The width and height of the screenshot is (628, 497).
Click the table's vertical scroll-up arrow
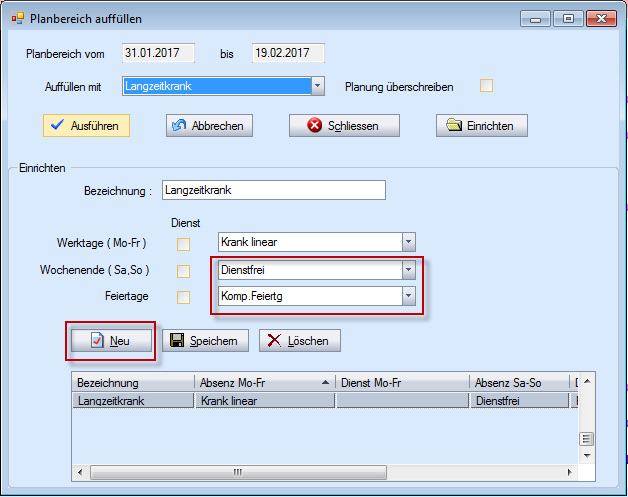pos(587,381)
